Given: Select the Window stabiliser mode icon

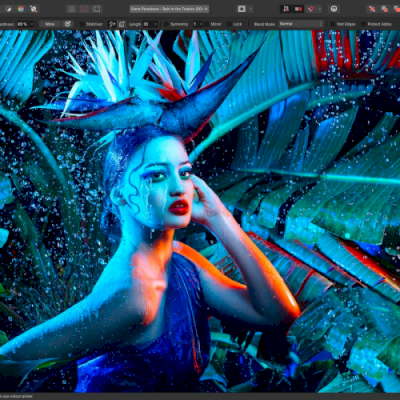Looking at the screenshot, I should [122, 24].
